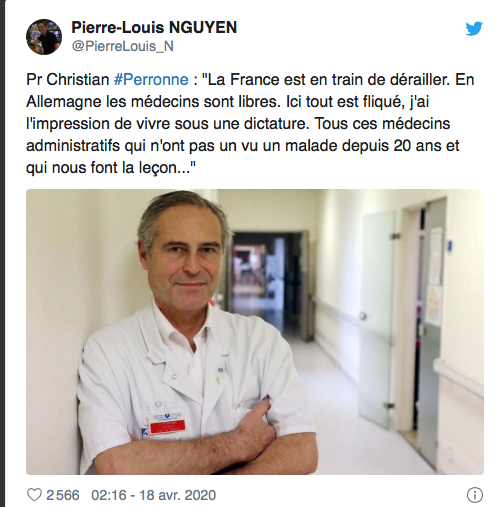
Task: Open the tweet info circle icon
Action: tap(475, 495)
